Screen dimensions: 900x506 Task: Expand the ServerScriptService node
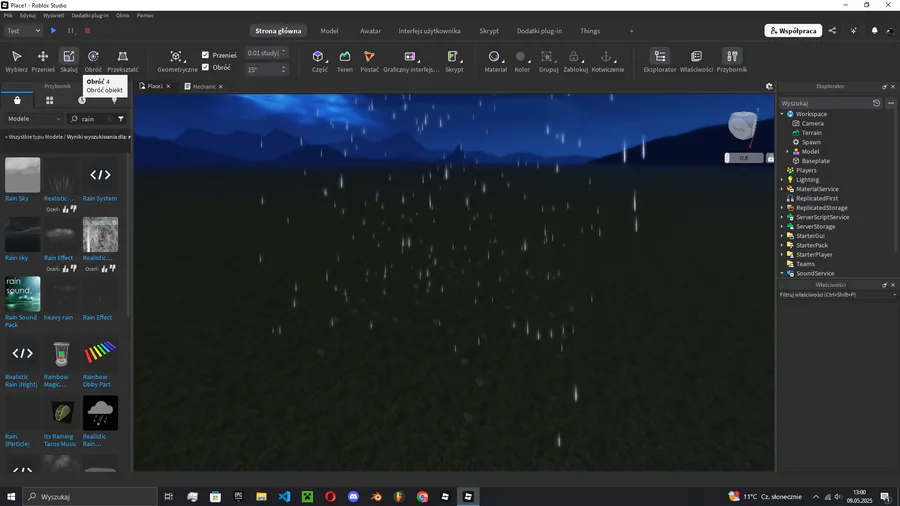[782, 217]
